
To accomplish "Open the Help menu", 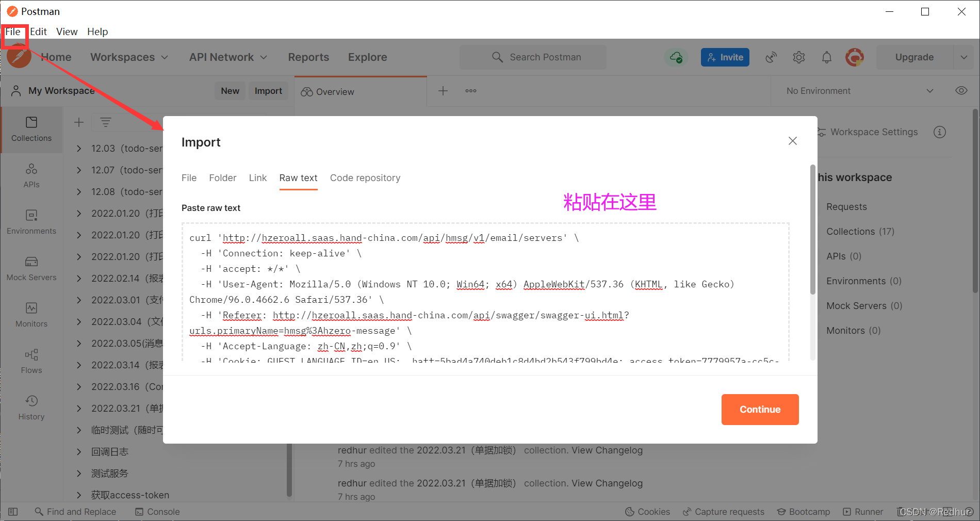I will [97, 31].
